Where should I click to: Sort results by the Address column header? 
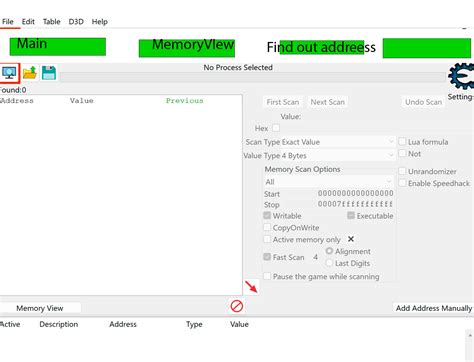pos(17,101)
